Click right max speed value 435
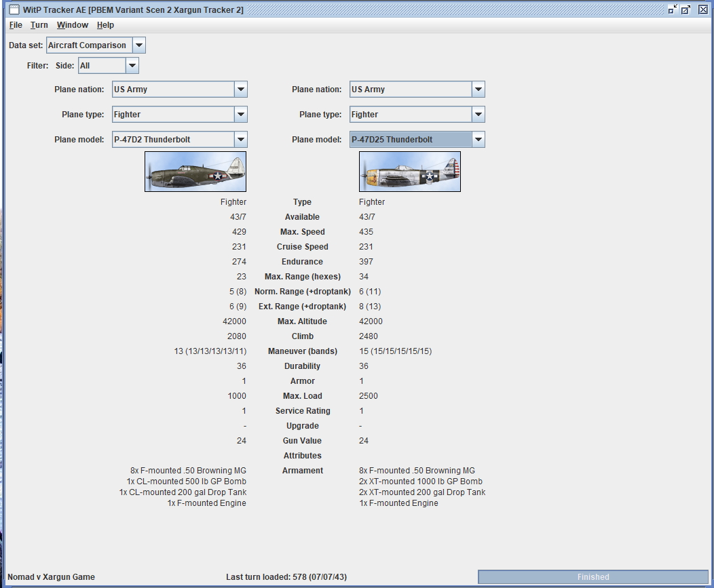Screen dimensions: 714x588 tap(366, 232)
